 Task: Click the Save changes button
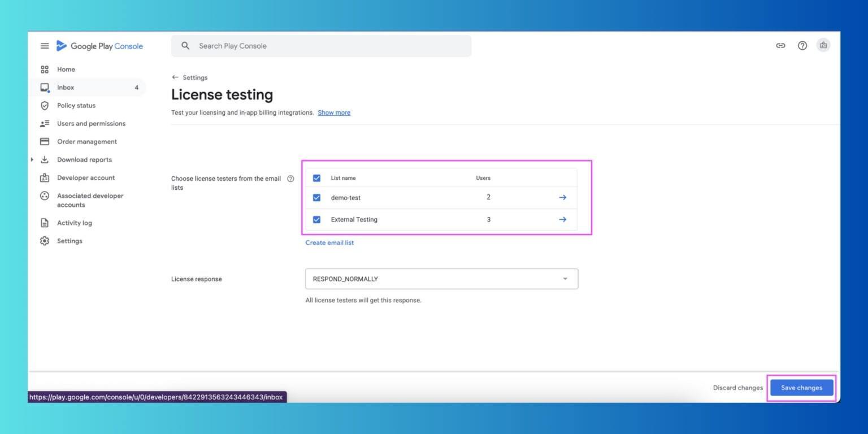pos(801,388)
